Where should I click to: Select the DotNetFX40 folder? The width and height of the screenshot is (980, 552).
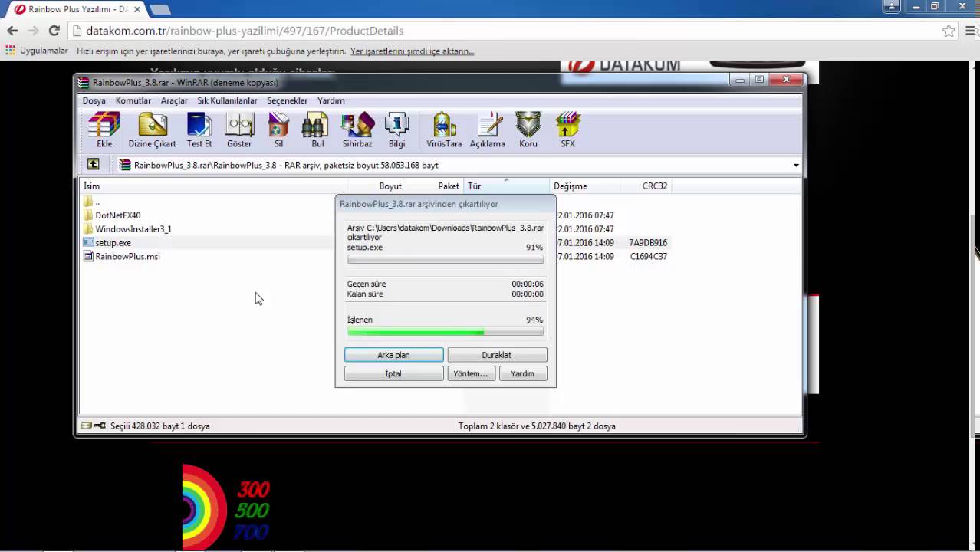(112, 215)
